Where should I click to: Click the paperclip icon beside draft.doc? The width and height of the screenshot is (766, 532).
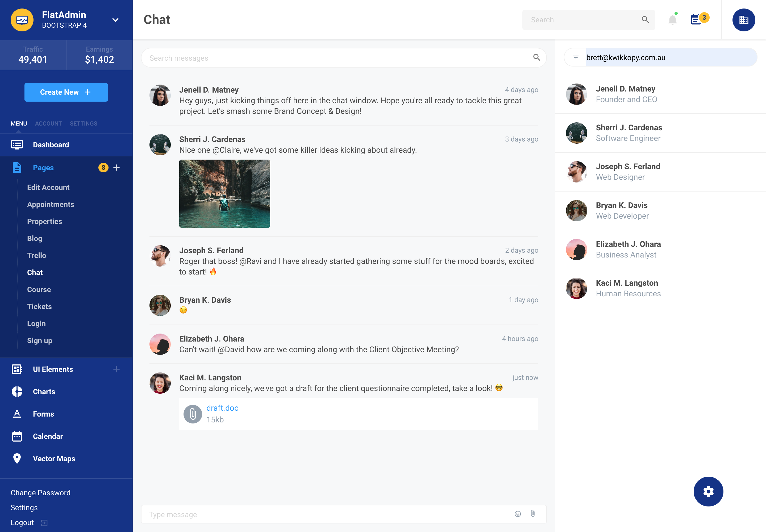pyautogui.click(x=193, y=414)
